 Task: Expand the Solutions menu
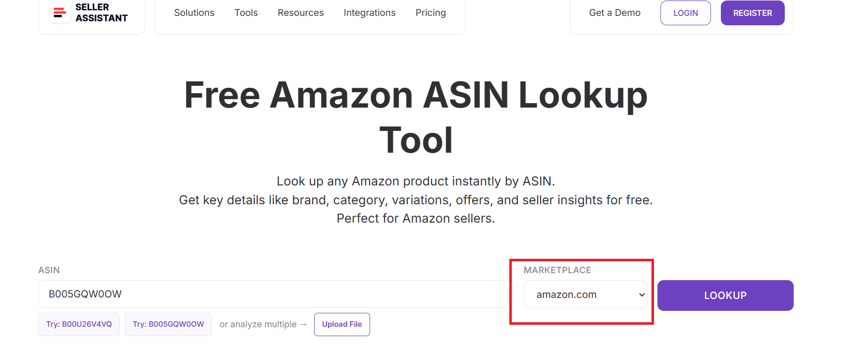pyautogui.click(x=194, y=13)
